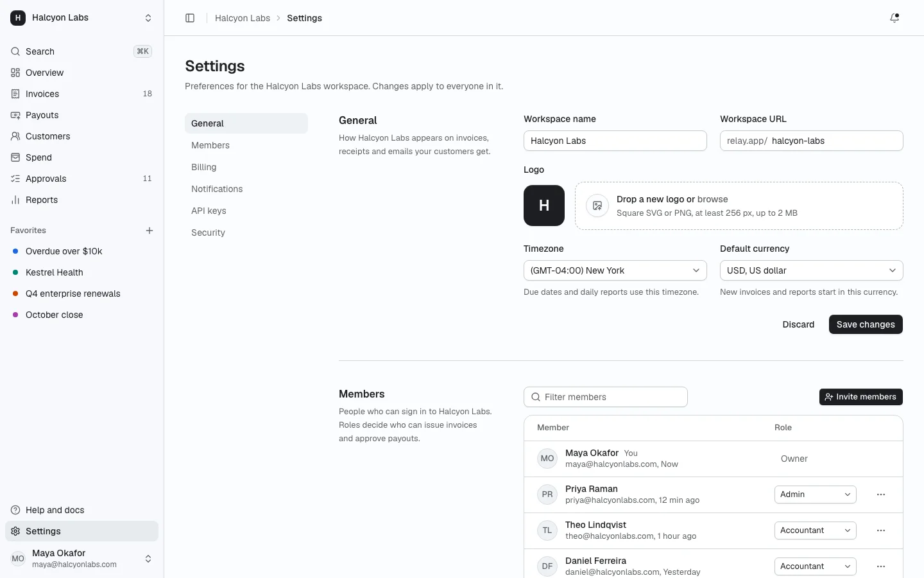The width and height of the screenshot is (924, 578).
Task: Add a new favorite with plus icon
Action: [150, 231]
